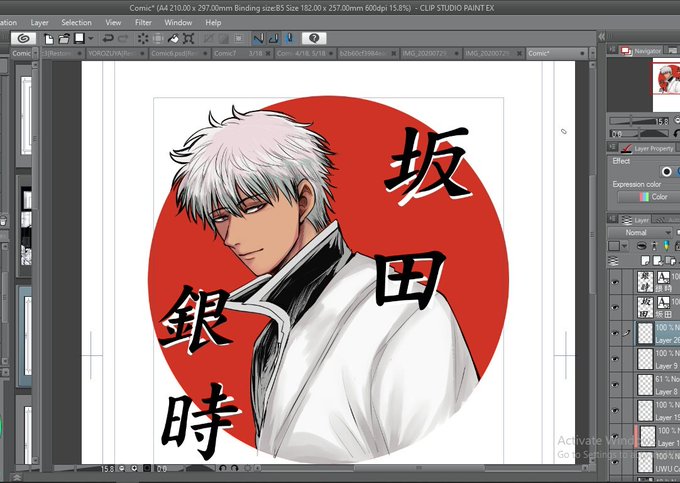Open the Save icon dropdown arrow
The width and height of the screenshot is (680, 483).
point(91,39)
